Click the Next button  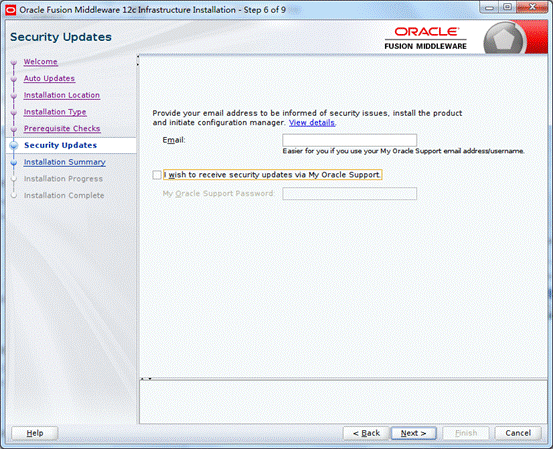tap(414, 433)
